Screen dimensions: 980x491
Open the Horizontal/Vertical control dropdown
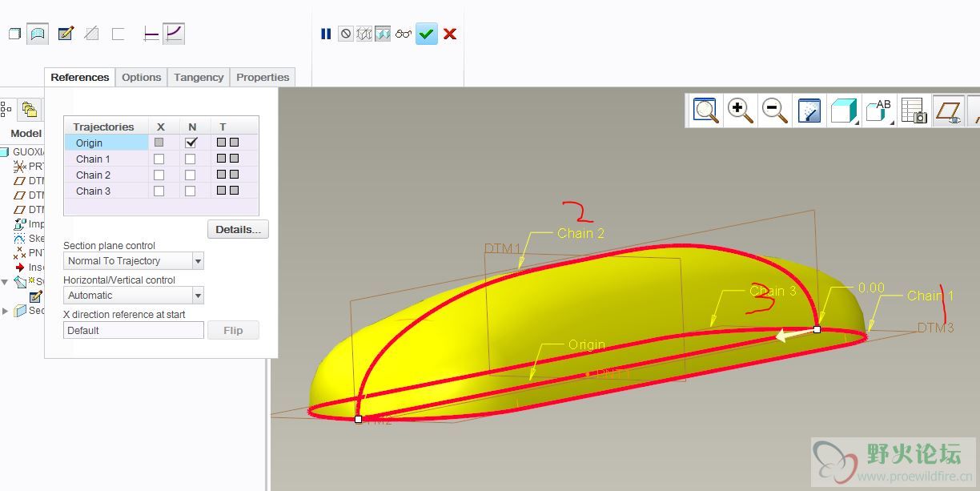pos(198,296)
